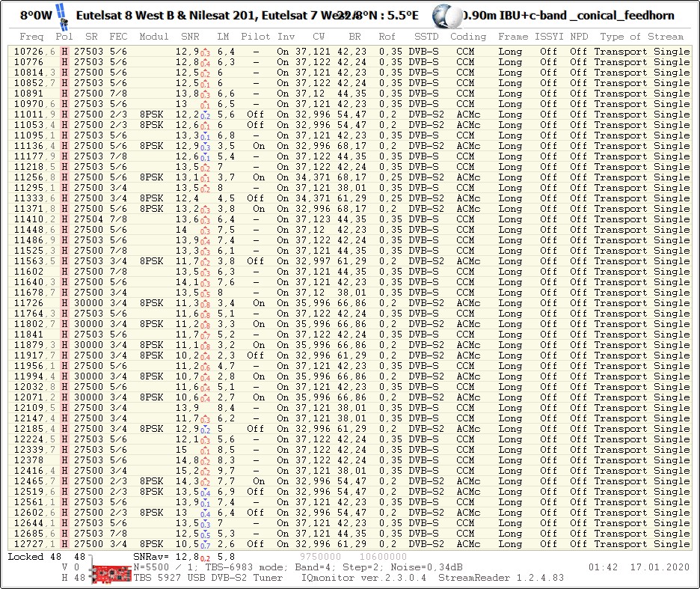Select frequency 11726 row
Image resolution: width=700 pixels, height=589 pixels.
click(x=350, y=303)
